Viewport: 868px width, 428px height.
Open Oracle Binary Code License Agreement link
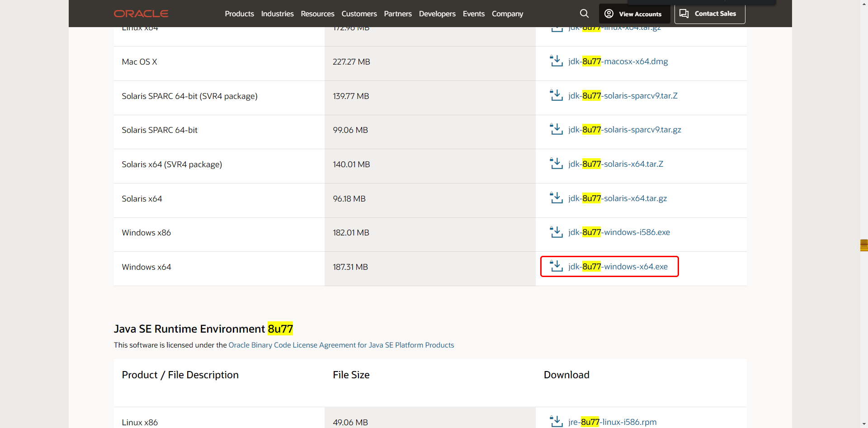[341, 345]
